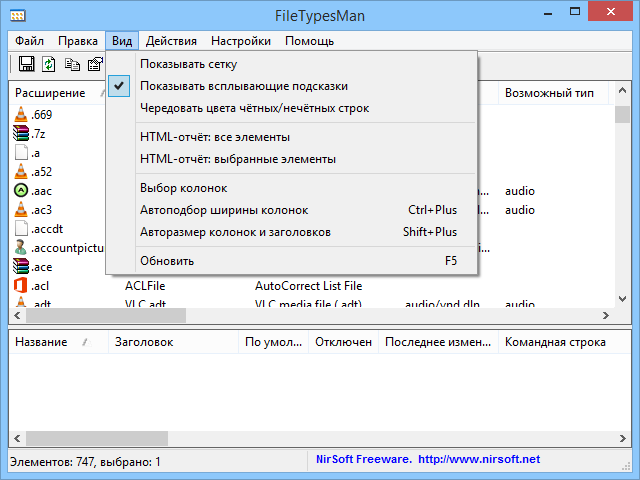Image resolution: width=640 pixels, height=480 pixels.
Task: Click the lower pane right scroll arrow
Action: [624, 438]
